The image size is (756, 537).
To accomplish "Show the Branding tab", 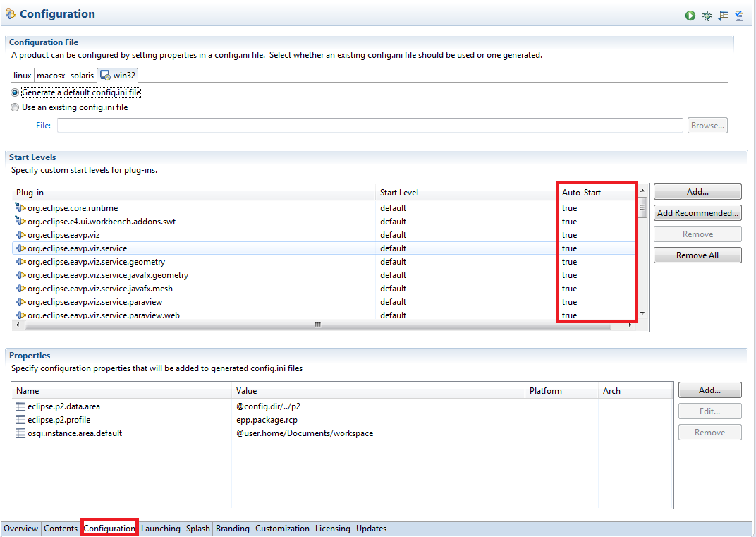I will click(x=233, y=529).
